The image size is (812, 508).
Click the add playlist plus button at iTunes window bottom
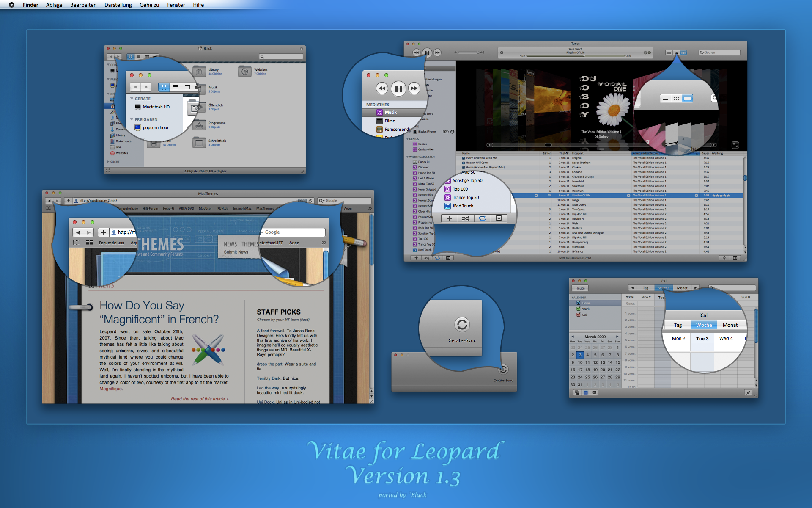[x=416, y=258]
